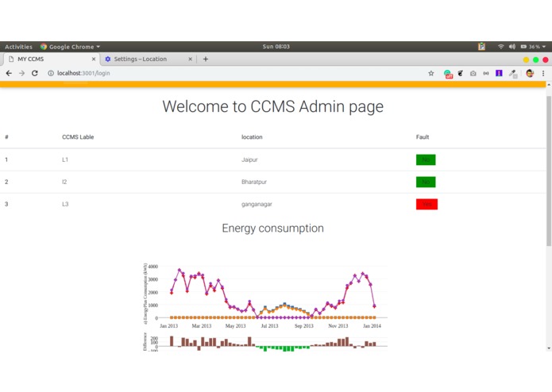Open the Chrome profile avatar

(530, 73)
